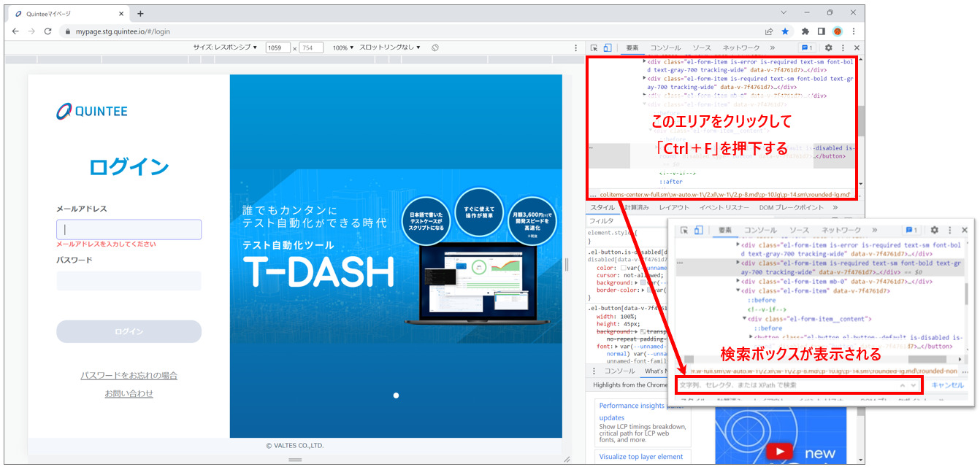Open the サイズ: レスポンシブ dropdown
This screenshot has height=467, width=980.
(x=225, y=47)
